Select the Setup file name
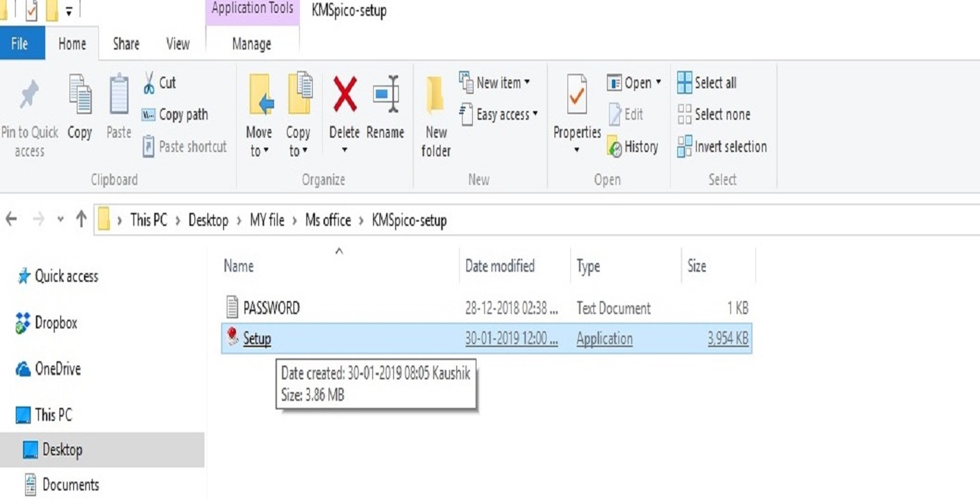This screenshot has height=499, width=980. pos(257,339)
